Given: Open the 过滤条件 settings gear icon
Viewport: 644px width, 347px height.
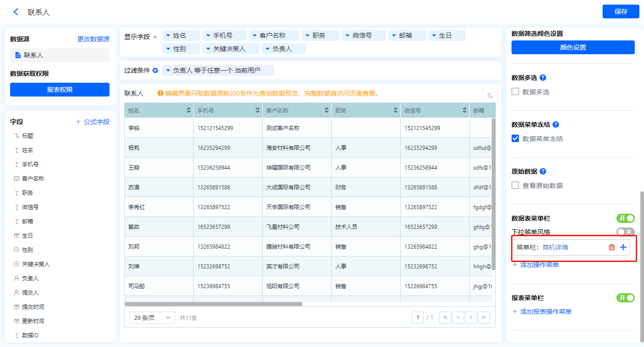Looking at the screenshot, I should point(155,70).
